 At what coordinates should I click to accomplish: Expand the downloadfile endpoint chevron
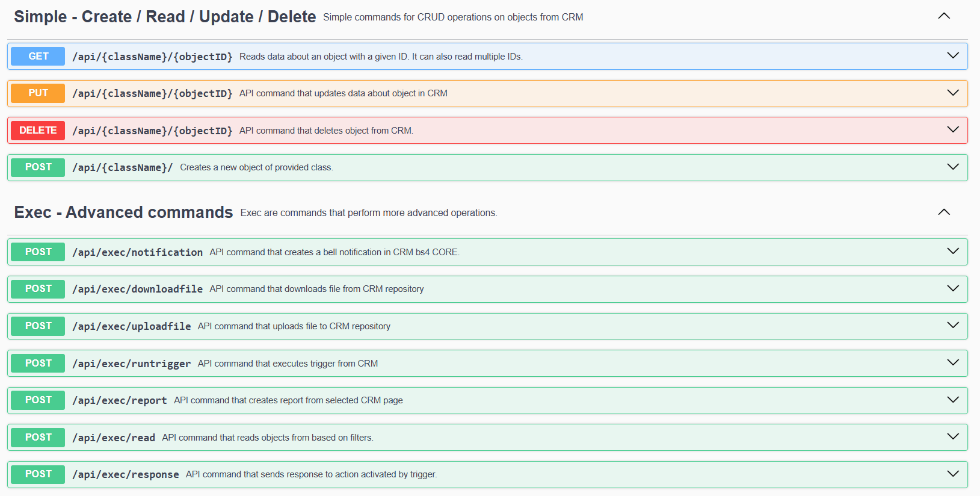tap(953, 288)
